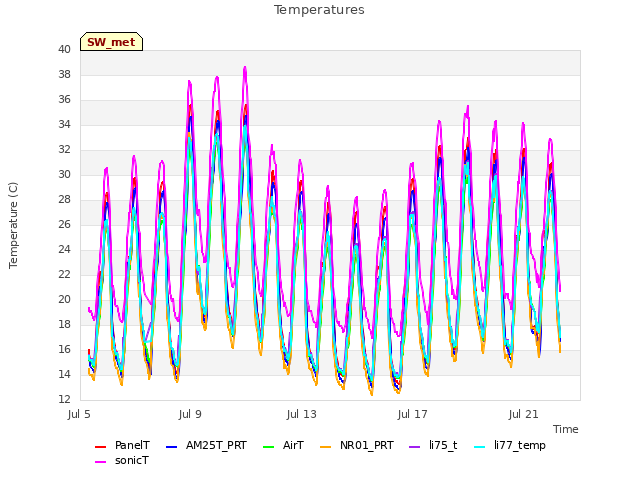Image resolution: width=640 pixels, height=480 pixels.
Task: Click the 40 y-axis tick label
Action: (x=64, y=49)
